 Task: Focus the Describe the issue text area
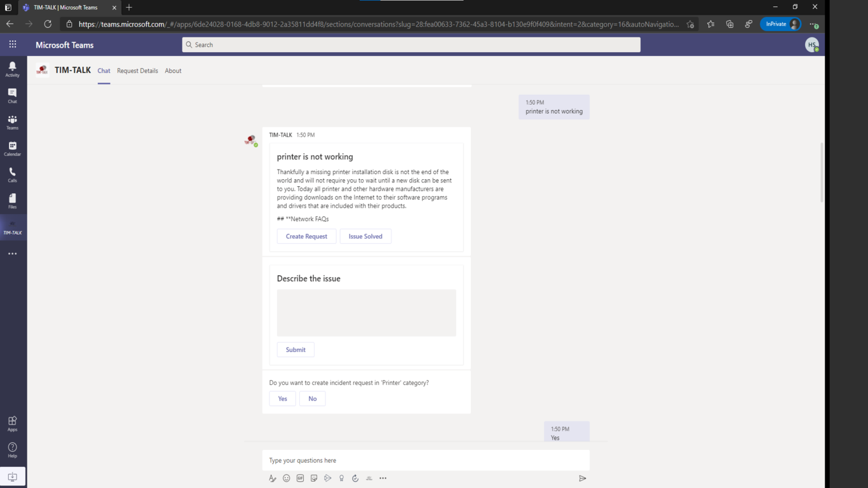click(367, 313)
